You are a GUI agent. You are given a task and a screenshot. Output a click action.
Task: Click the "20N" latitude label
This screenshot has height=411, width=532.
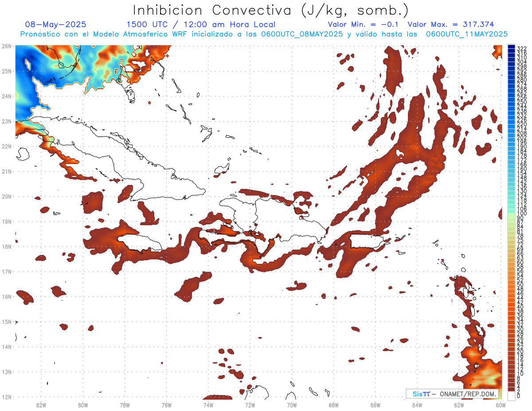(6, 196)
